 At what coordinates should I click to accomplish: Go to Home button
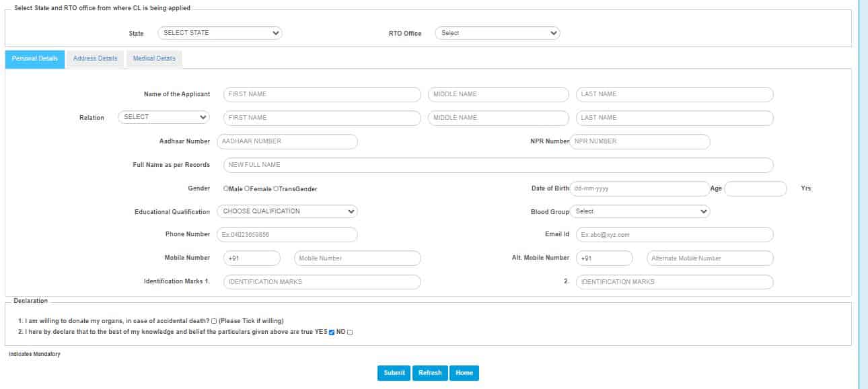[464, 373]
